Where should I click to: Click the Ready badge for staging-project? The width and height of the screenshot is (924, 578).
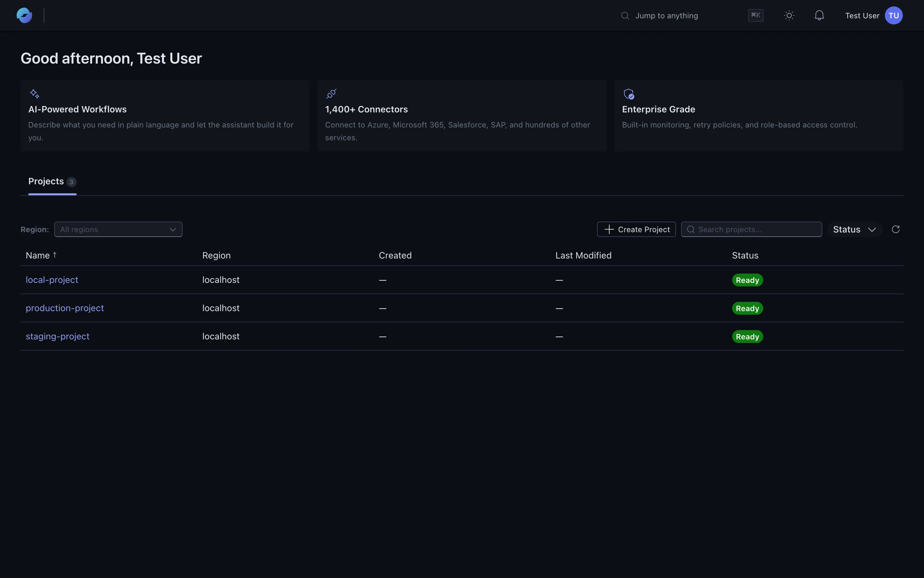click(x=747, y=337)
